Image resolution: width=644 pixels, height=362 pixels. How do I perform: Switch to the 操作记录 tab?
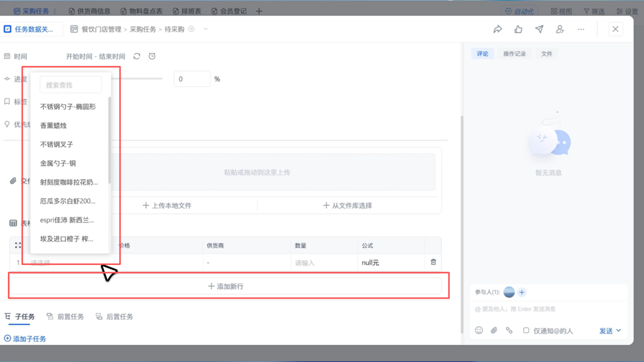(514, 54)
